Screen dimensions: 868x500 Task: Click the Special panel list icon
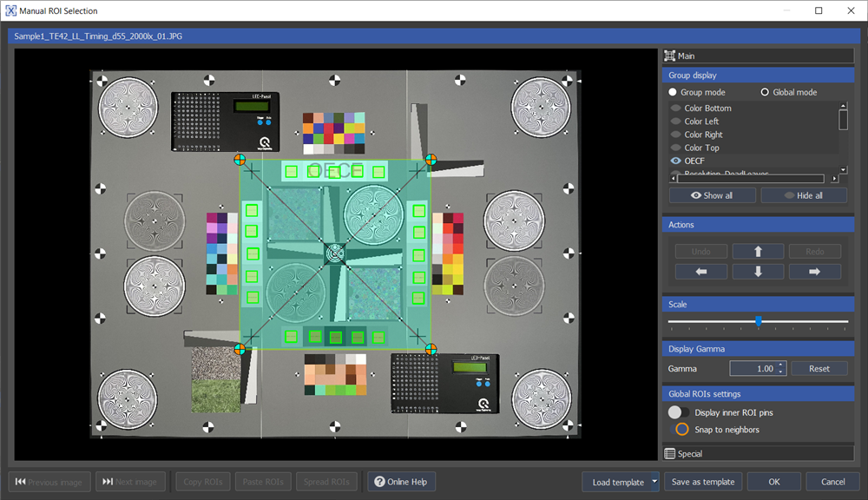pos(670,453)
